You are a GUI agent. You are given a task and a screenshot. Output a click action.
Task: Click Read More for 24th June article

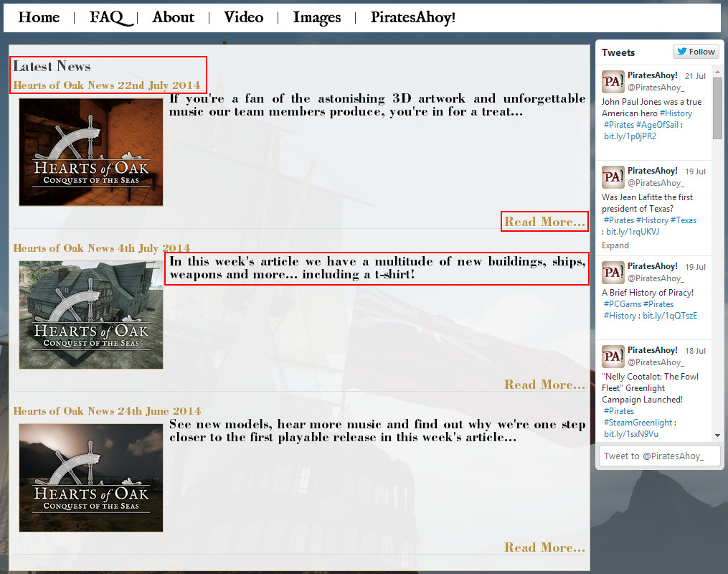click(x=544, y=547)
